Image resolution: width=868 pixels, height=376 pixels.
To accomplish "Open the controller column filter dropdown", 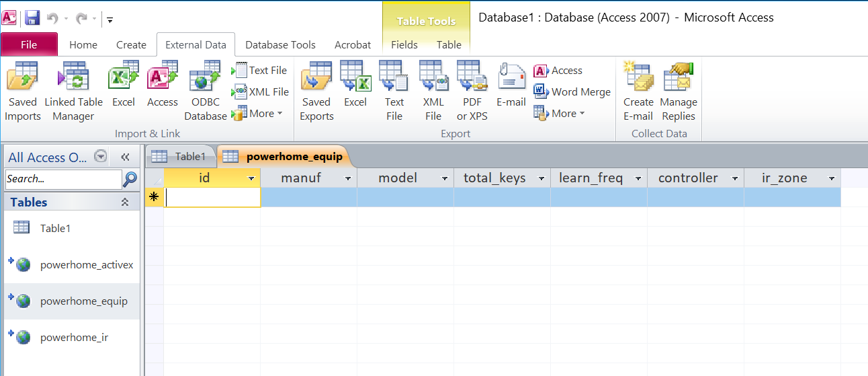I will pyautogui.click(x=736, y=178).
